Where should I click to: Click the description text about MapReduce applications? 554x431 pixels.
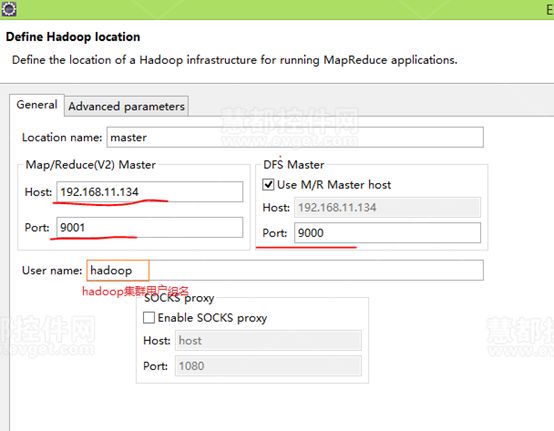point(235,60)
